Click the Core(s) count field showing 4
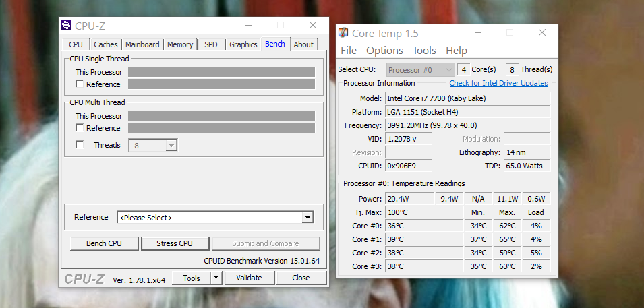644x308 pixels. click(463, 70)
